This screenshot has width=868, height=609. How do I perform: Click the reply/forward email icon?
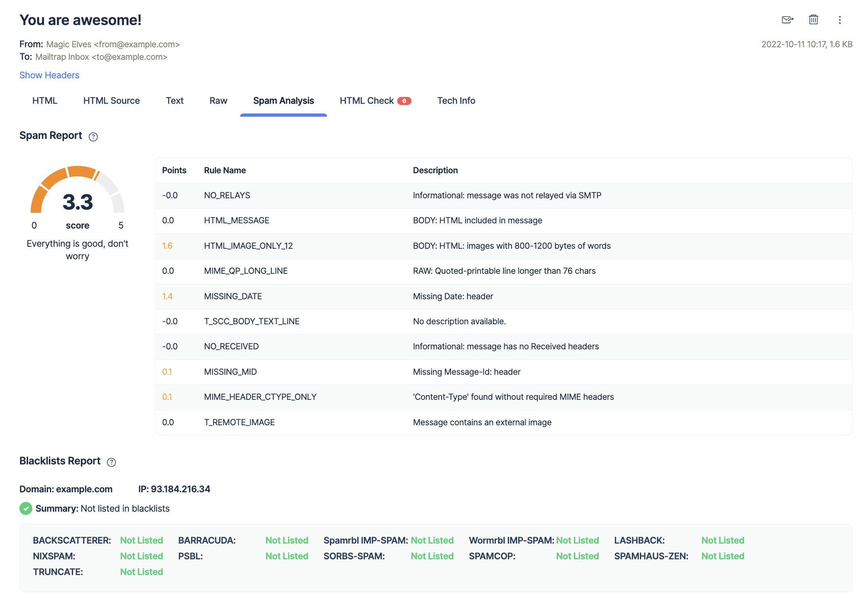pos(786,21)
